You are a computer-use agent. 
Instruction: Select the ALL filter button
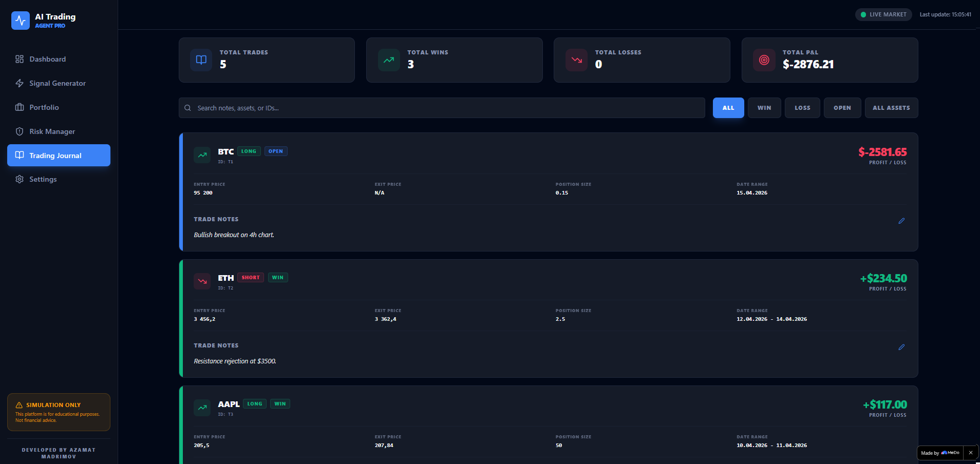pos(728,108)
